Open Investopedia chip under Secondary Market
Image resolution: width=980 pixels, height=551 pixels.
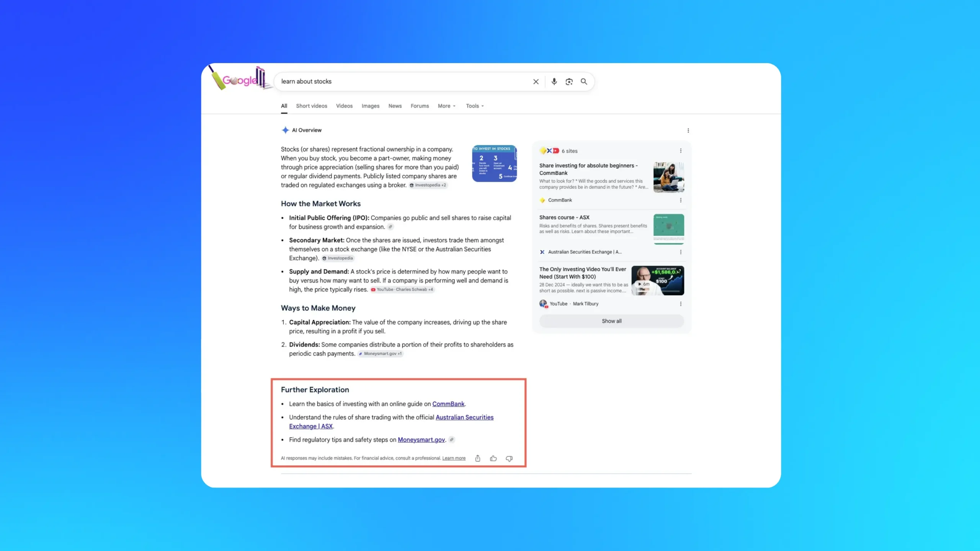[338, 258]
